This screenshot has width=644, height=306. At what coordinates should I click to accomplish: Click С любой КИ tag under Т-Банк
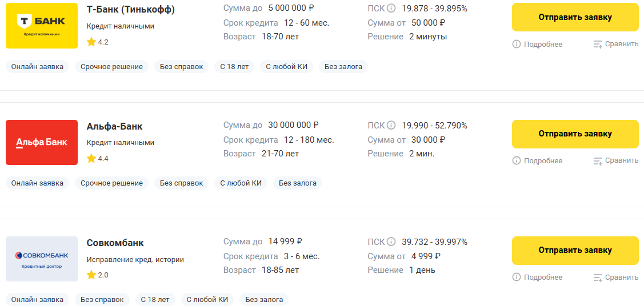pyautogui.click(x=287, y=66)
